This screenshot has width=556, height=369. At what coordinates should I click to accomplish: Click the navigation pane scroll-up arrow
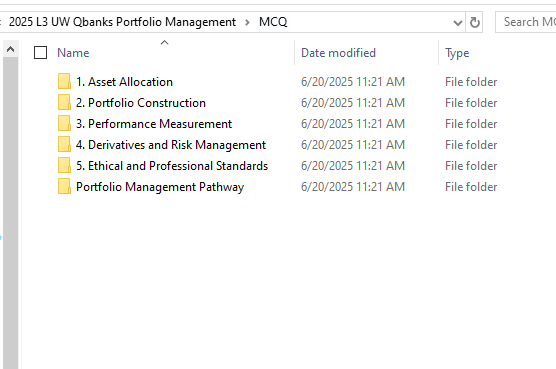pyautogui.click(x=11, y=49)
